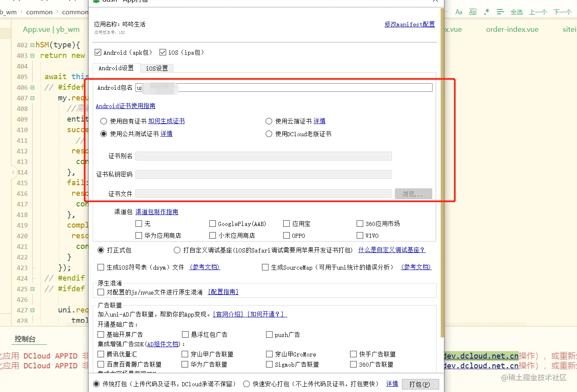Switch to the Android设置 tab
This screenshot has width=577, height=392.
click(116, 68)
